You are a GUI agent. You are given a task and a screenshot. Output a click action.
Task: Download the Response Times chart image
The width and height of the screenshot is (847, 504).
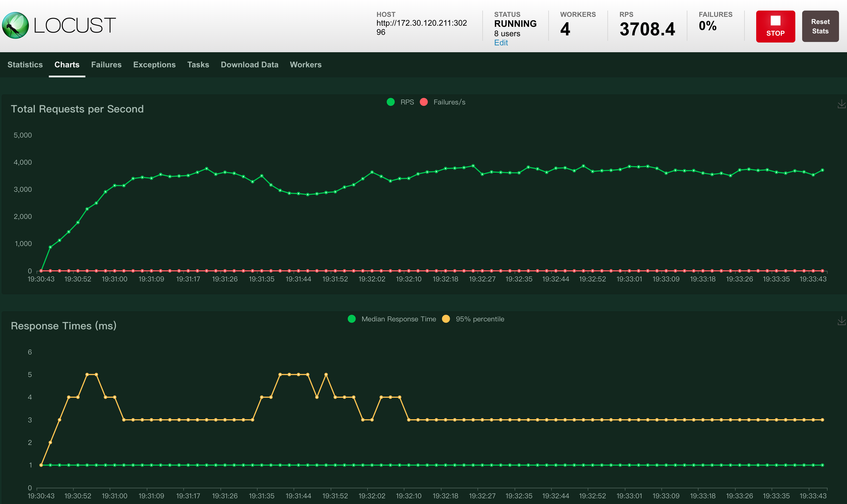841,320
